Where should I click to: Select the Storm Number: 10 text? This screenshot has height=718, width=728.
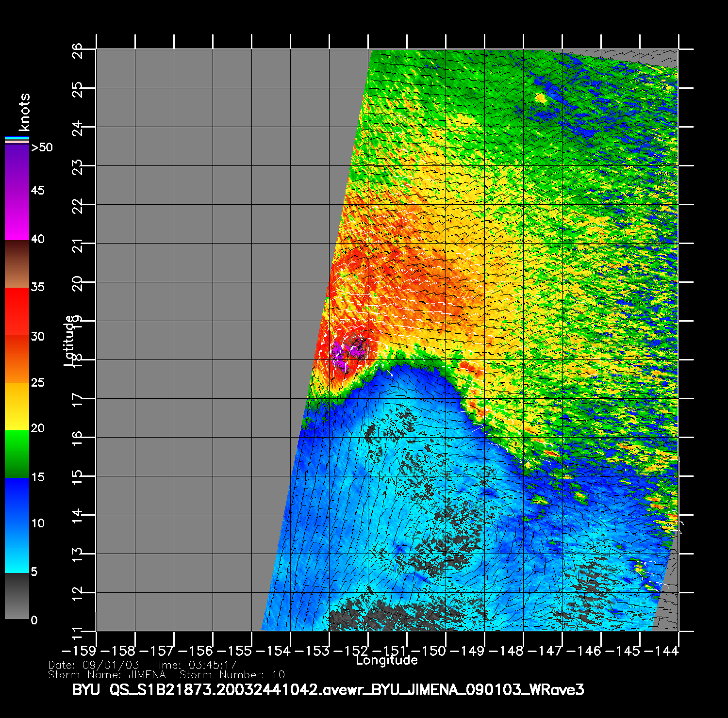coord(232,675)
